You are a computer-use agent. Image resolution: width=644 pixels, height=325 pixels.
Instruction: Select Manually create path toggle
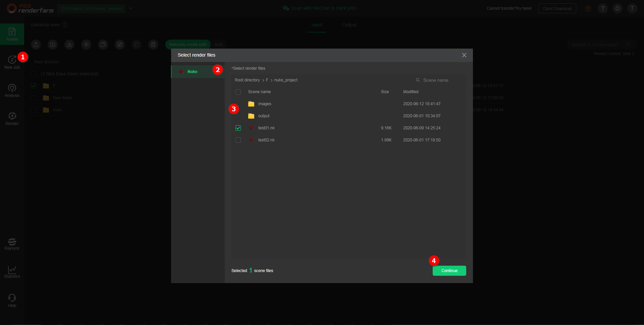(188, 44)
